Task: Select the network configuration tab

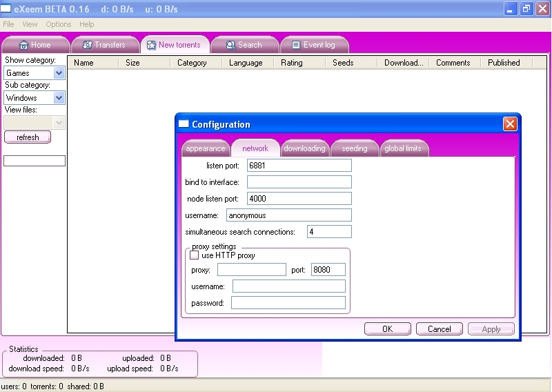Action: (255, 148)
